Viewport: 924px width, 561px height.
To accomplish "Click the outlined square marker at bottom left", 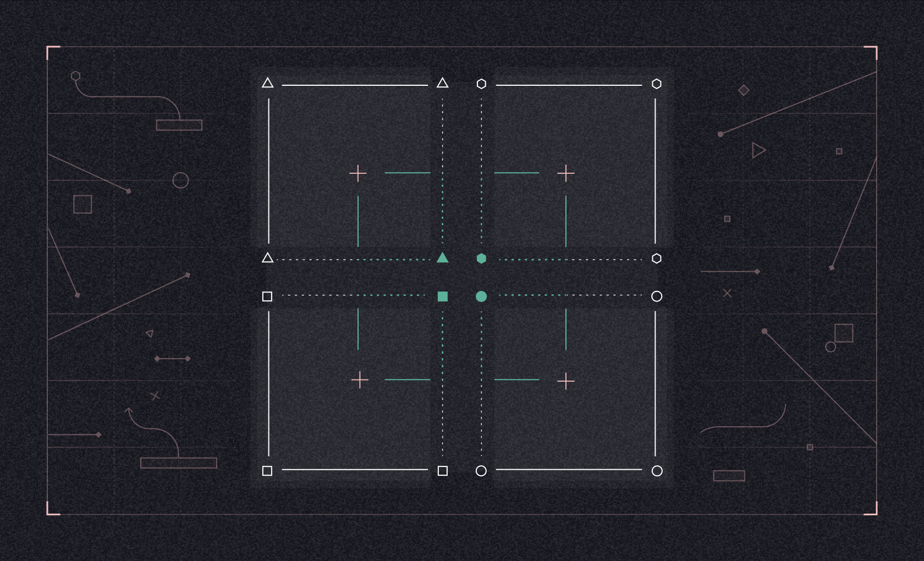I will [268, 471].
